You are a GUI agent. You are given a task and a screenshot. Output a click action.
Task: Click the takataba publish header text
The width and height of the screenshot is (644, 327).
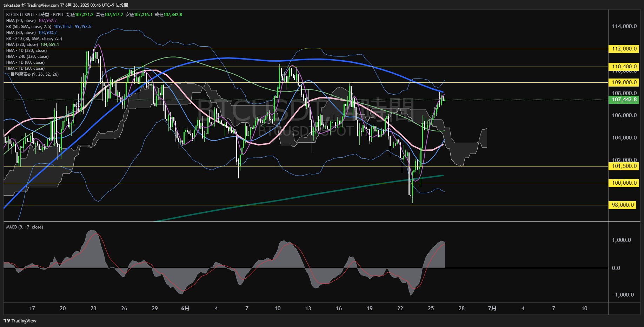pyautogui.click(x=66, y=5)
